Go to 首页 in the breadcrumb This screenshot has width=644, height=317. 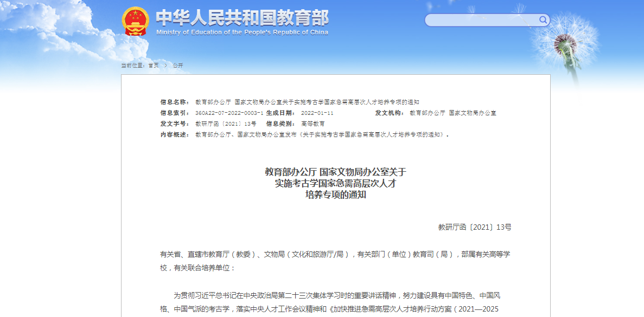(154, 66)
